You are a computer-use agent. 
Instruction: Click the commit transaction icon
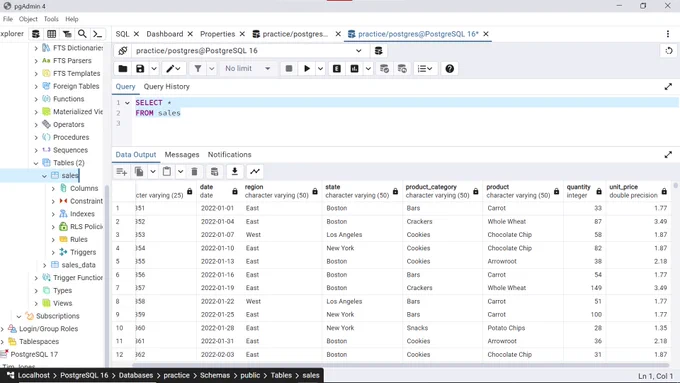(x=384, y=69)
